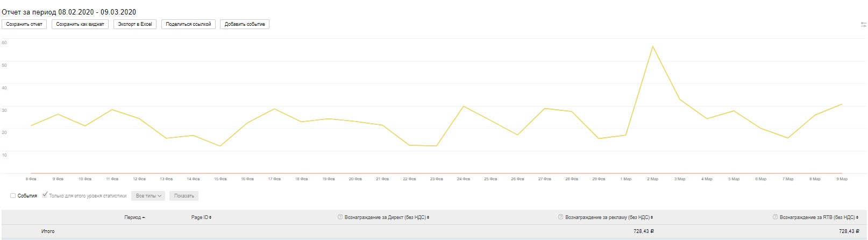Select the 15 Фев axis label

click(x=220, y=179)
